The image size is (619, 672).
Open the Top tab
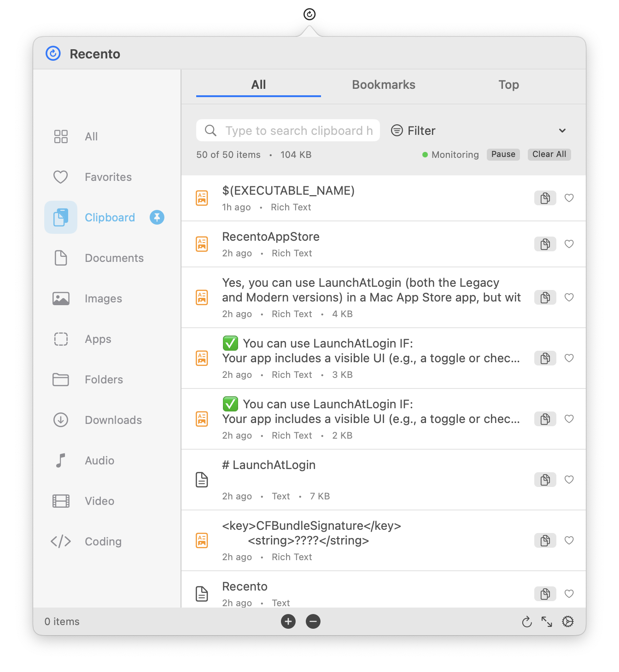click(508, 85)
